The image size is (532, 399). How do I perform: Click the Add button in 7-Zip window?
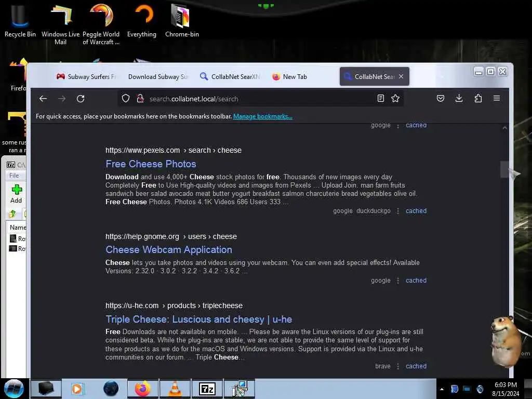(x=16, y=194)
